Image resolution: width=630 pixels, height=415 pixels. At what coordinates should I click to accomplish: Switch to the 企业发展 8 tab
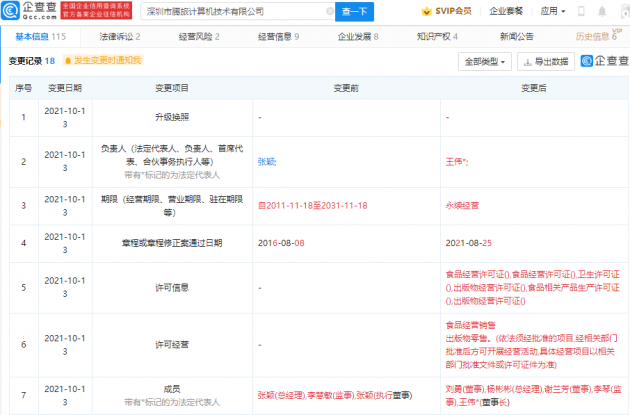tap(358, 37)
